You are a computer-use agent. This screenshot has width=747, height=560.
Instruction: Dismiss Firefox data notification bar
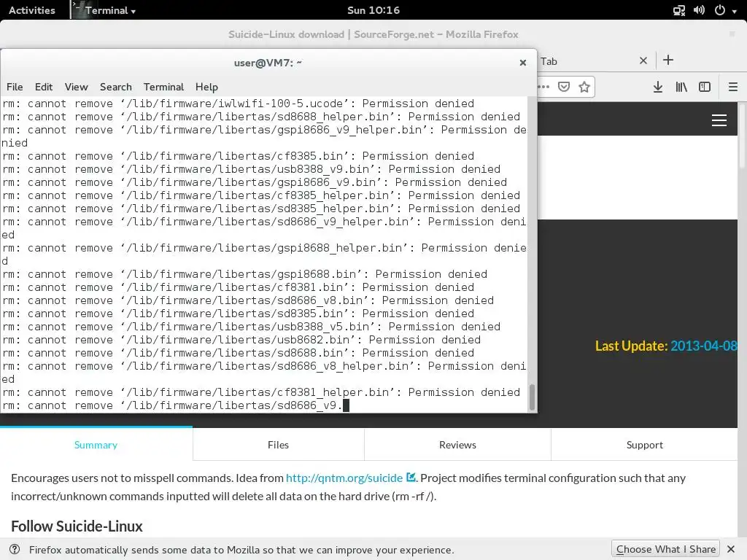(731, 549)
